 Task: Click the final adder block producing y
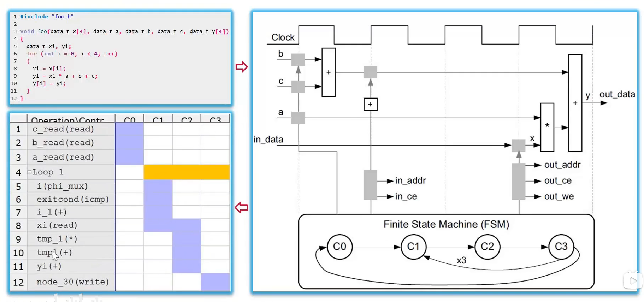pyautogui.click(x=575, y=103)
